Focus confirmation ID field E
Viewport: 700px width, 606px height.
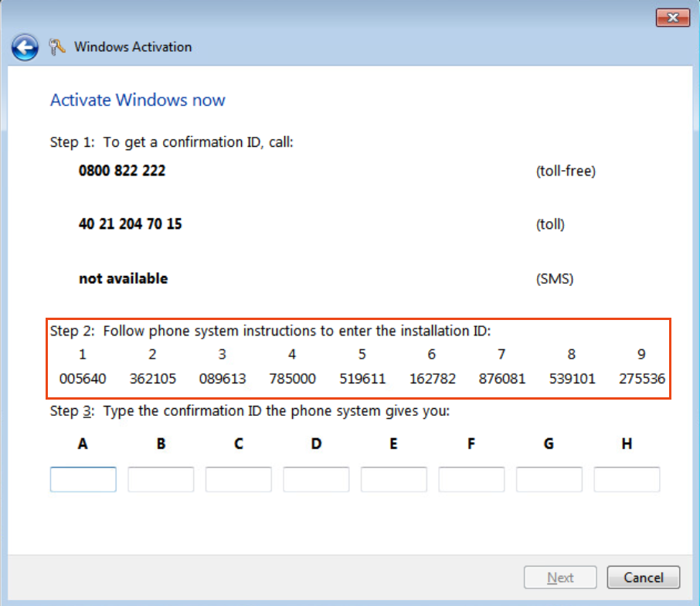(394, 479)
